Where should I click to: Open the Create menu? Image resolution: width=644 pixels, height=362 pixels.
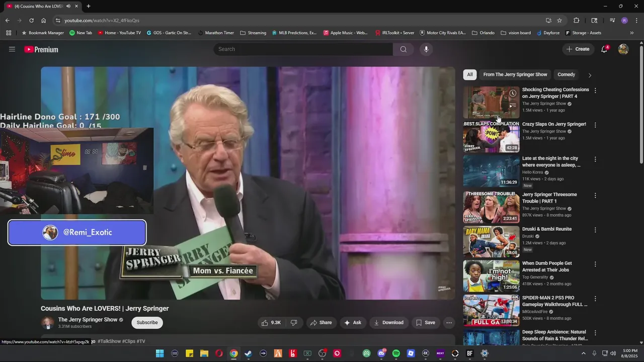pos(578,49)
